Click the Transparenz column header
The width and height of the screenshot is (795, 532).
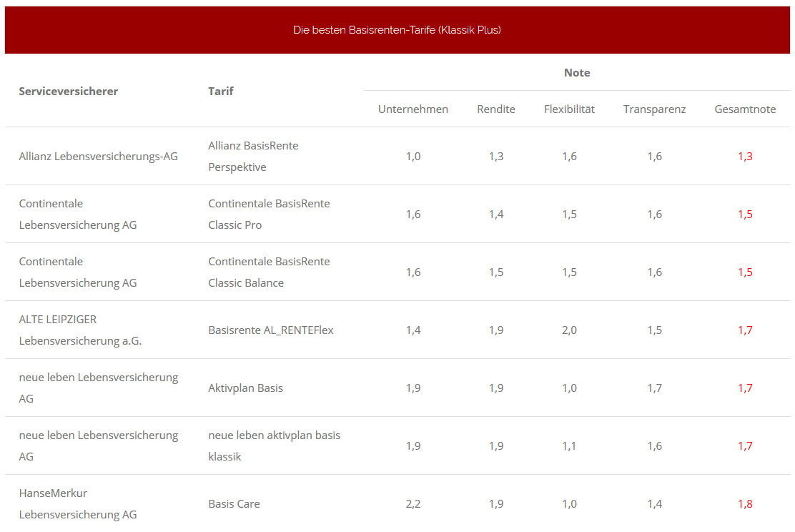pyautogui.click(x=655, y=109)
